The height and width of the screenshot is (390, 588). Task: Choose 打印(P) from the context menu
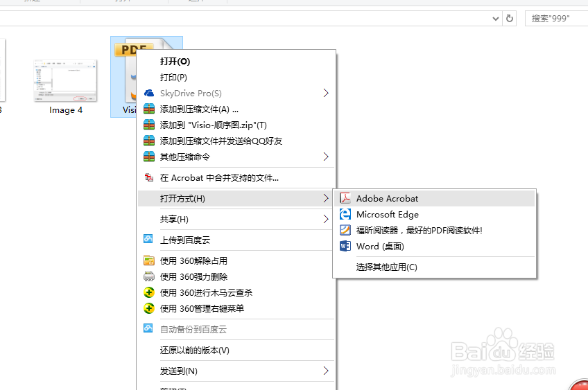click(x=236, y=77)
